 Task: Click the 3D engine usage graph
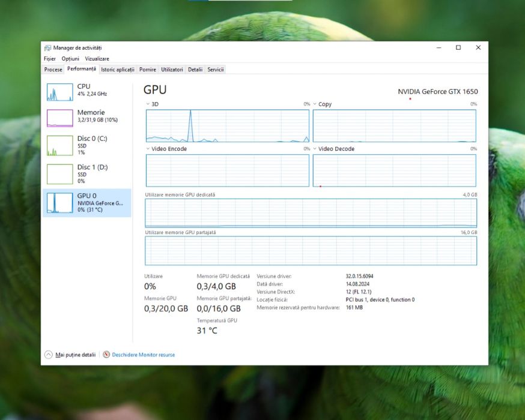tap(227, 126)
